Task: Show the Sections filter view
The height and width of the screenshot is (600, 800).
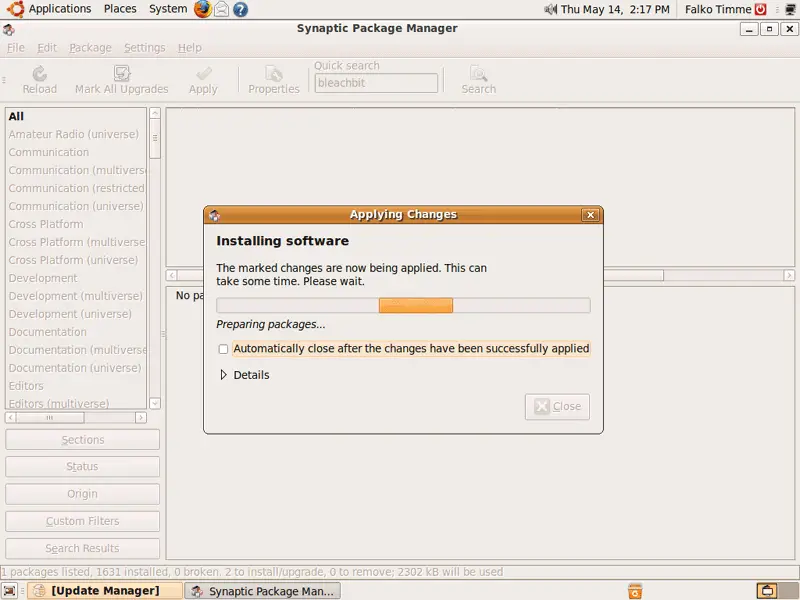Action: 82,440
